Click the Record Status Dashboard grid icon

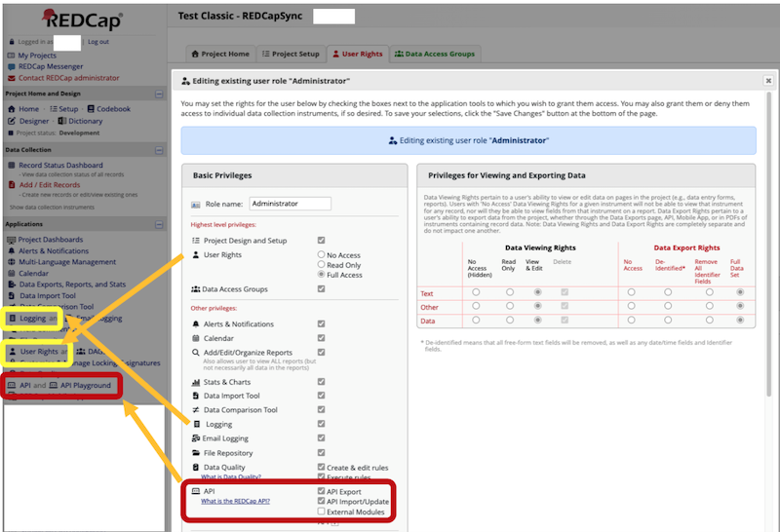[12, 165]
